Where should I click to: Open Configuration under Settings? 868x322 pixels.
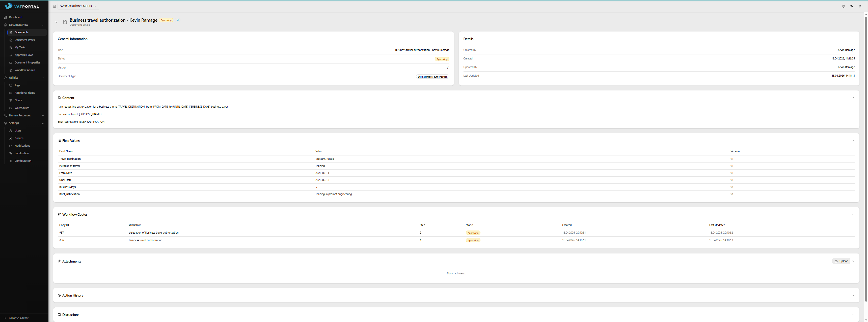(x=22, y=160)
